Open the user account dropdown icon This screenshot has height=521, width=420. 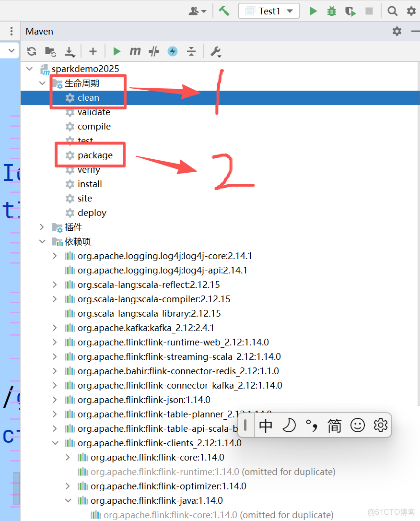197,12
